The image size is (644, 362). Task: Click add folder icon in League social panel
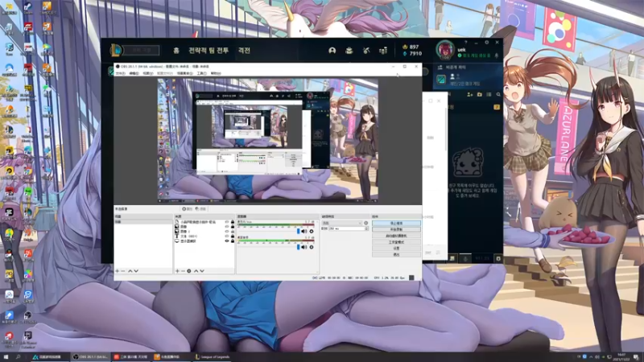[x=479, y=94]
